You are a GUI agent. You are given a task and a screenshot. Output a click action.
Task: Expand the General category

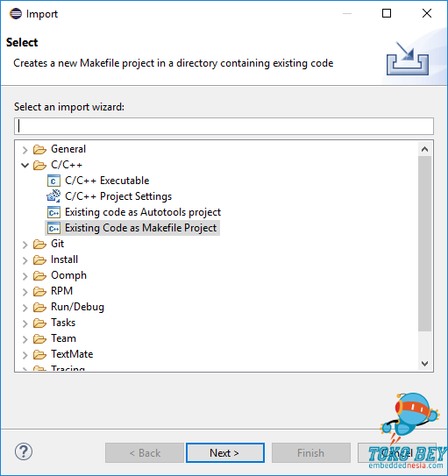pos(25,149)
